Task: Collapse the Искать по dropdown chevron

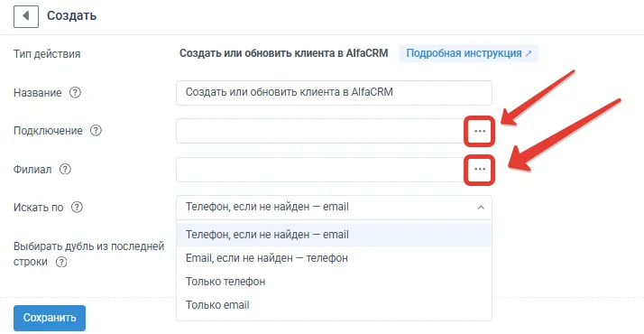Action: click(481, 208)
